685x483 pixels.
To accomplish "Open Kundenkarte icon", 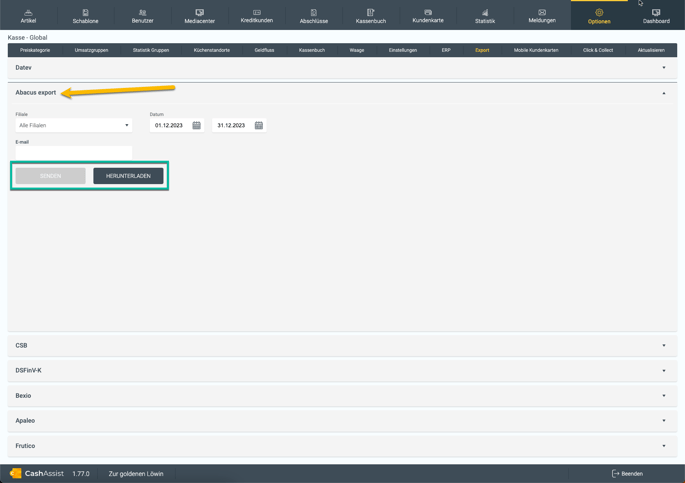I will (x=428, y=12).
